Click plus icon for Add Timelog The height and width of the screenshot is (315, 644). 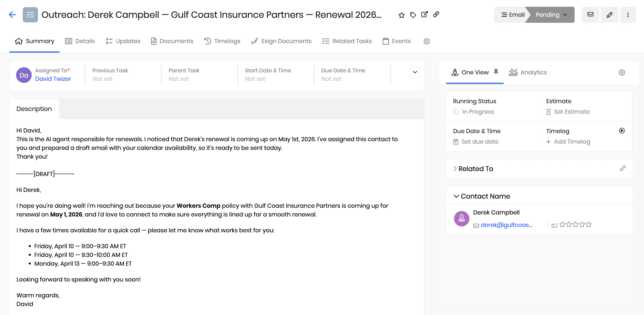point(548,142)
